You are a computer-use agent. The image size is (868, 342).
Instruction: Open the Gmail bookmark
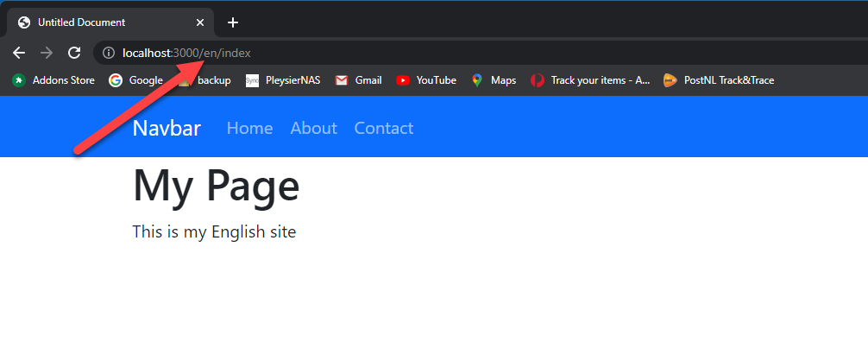359,80
